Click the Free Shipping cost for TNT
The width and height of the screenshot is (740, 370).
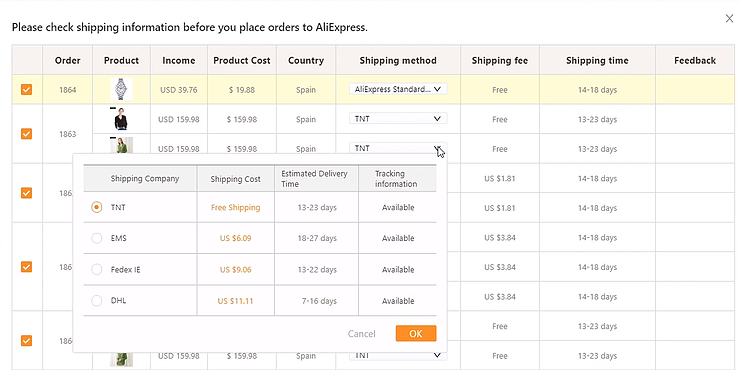(235, 207)
